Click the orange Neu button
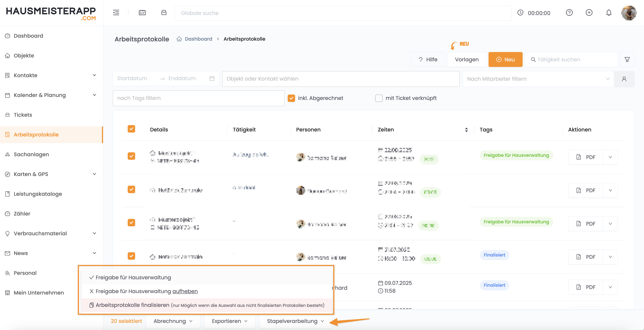 click(505, 59)
